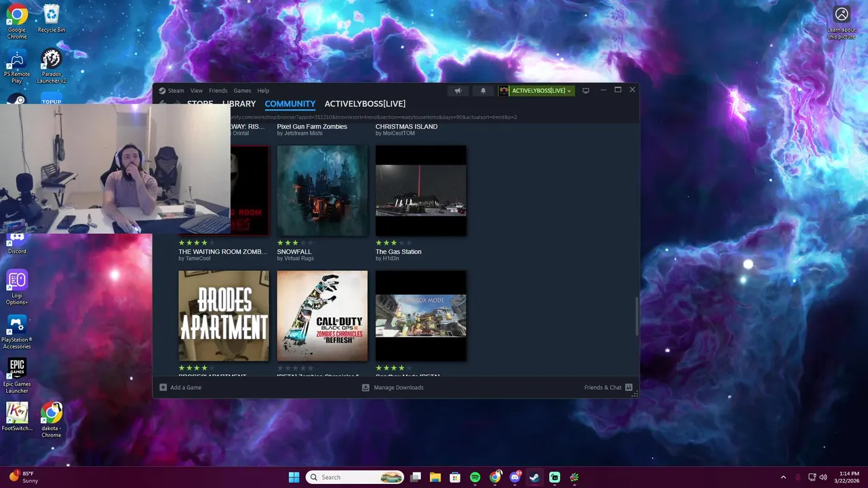Open the Windows Start menu
Screen dimensions: 868x488
(294, 477)
